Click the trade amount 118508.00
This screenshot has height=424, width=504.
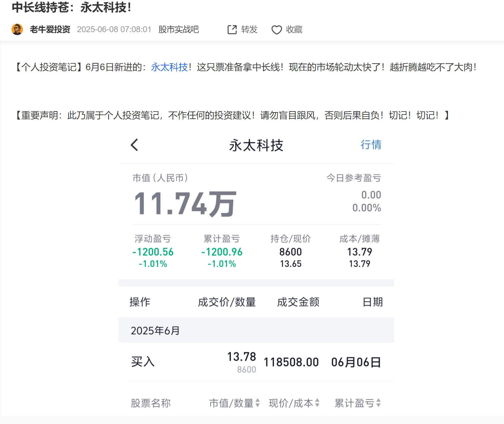[291, 362]
